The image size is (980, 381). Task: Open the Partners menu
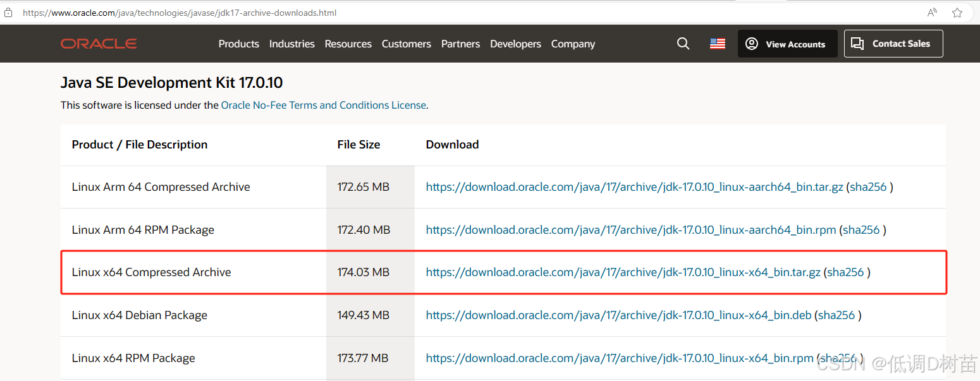pos(461,44)
